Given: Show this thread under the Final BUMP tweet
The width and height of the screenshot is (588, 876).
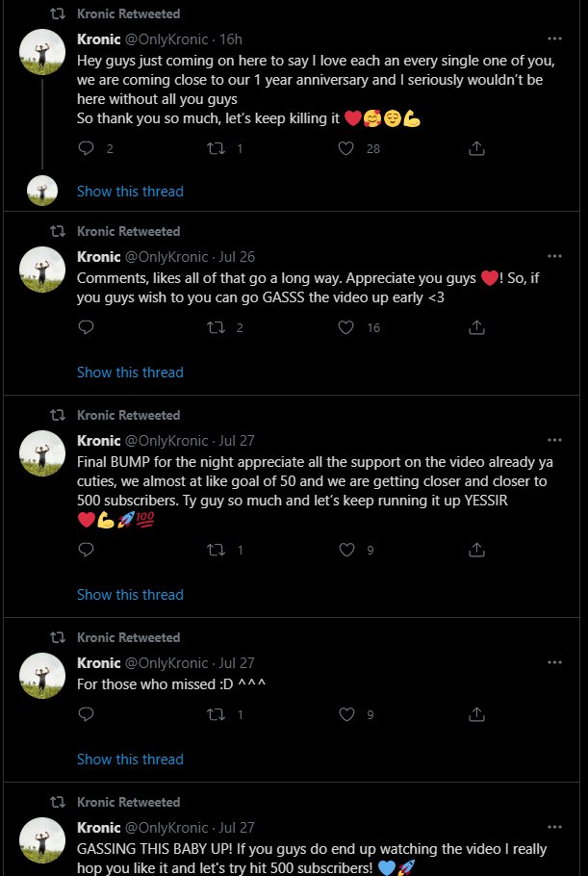Looking at the screenshot, I should click(130, 595).
